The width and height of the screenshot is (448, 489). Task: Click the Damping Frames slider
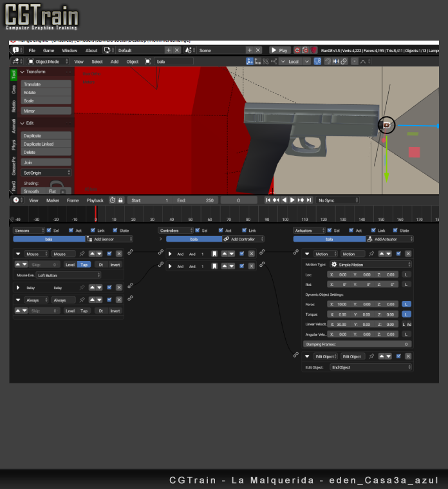(357, 344)
